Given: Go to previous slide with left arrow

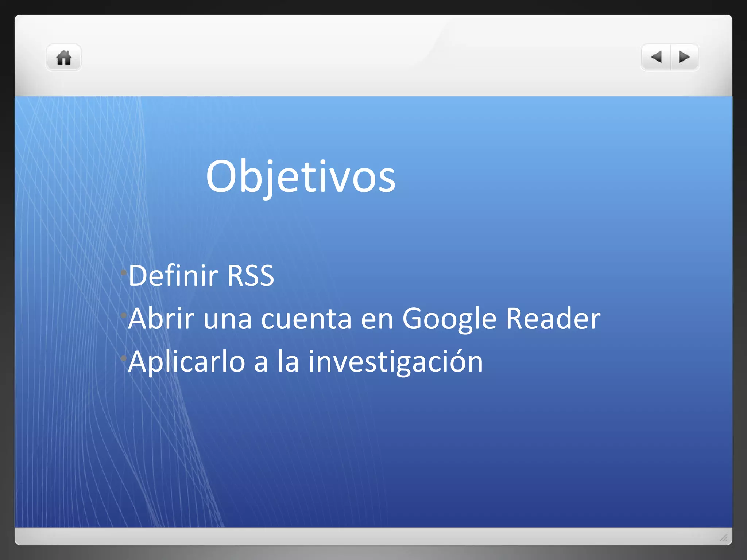Looking at the screenshot, I should [x=656, y=57].
